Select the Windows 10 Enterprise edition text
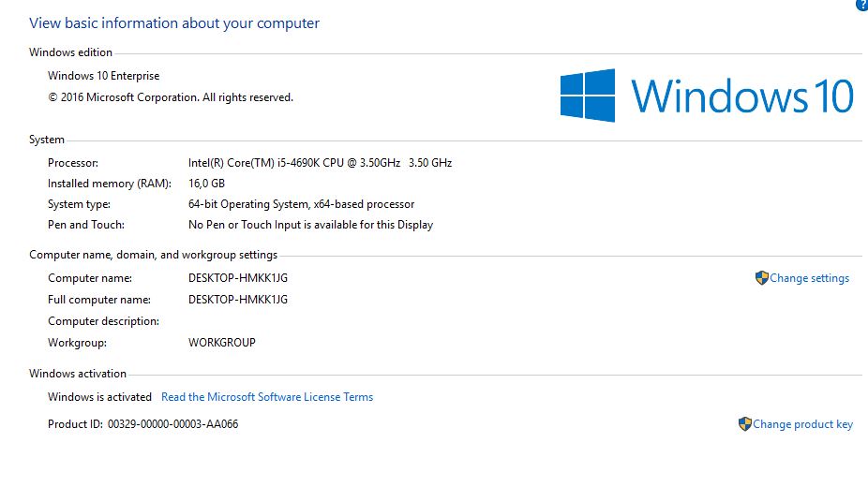 104,76
